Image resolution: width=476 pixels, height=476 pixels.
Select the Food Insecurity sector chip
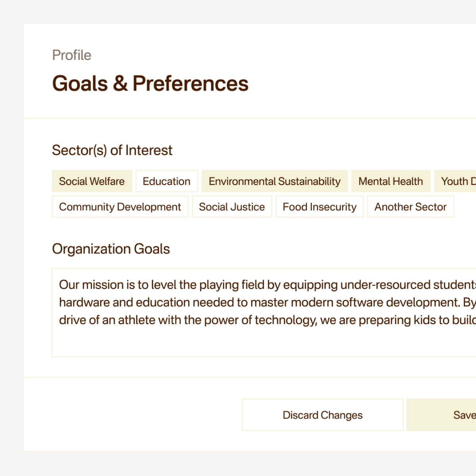[320, 207]
